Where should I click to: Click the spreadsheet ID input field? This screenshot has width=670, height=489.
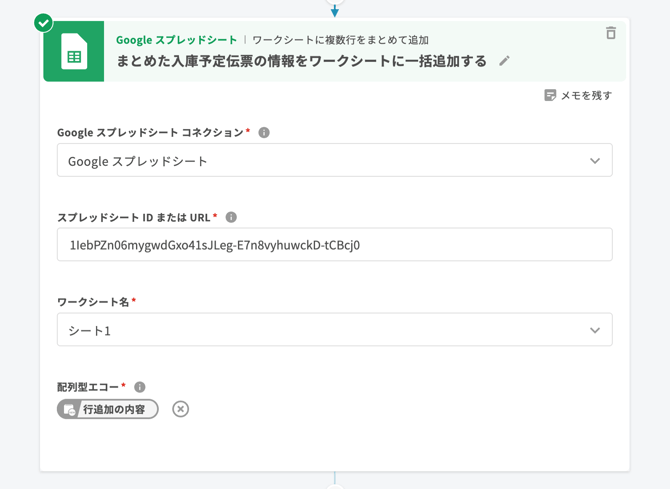pyautogui.click(x=335, y=244)
